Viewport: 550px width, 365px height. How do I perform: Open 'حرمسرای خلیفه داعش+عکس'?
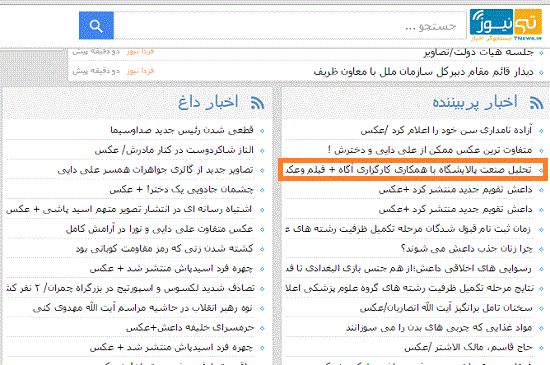(190, 328)
